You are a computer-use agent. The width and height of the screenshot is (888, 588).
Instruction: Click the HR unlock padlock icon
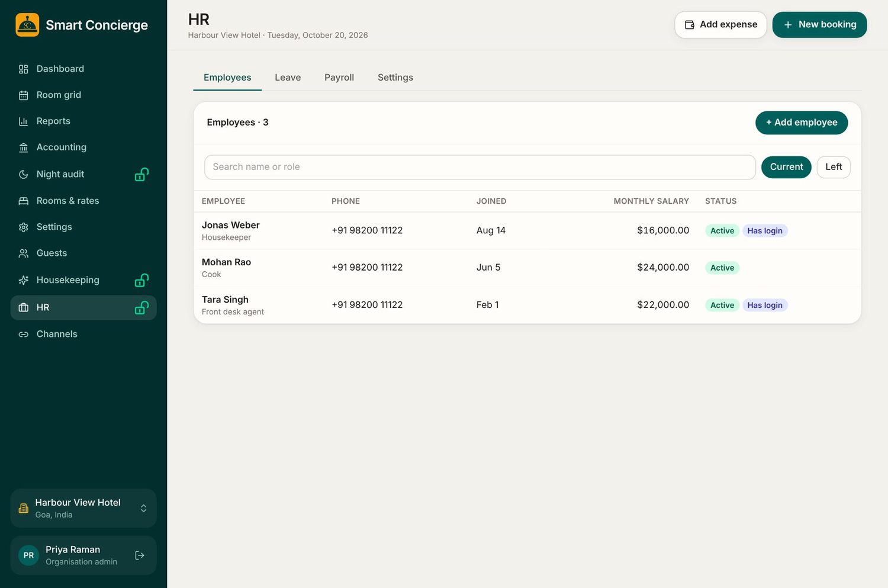coord(141,307)
